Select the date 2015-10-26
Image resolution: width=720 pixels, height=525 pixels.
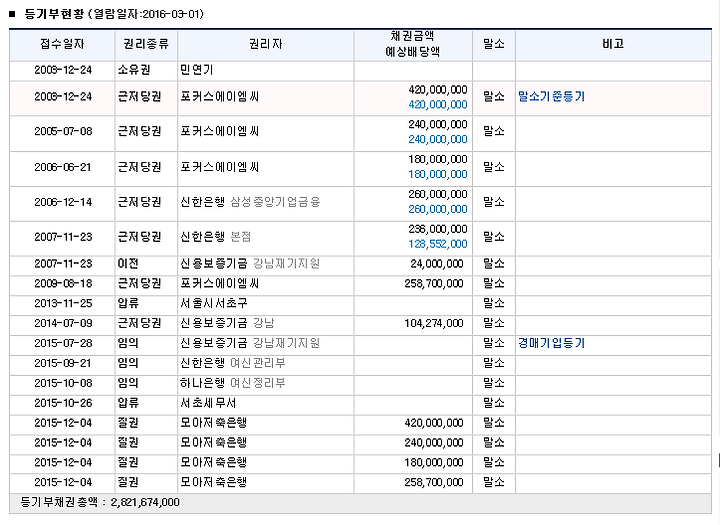(x=63, y=403)
